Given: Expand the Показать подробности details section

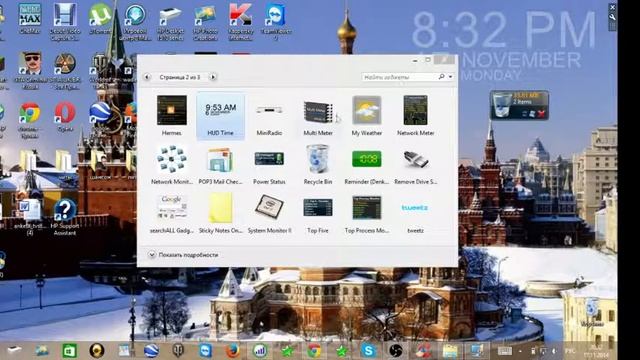Looking at the screenshot, I should (x=183, y=255).
